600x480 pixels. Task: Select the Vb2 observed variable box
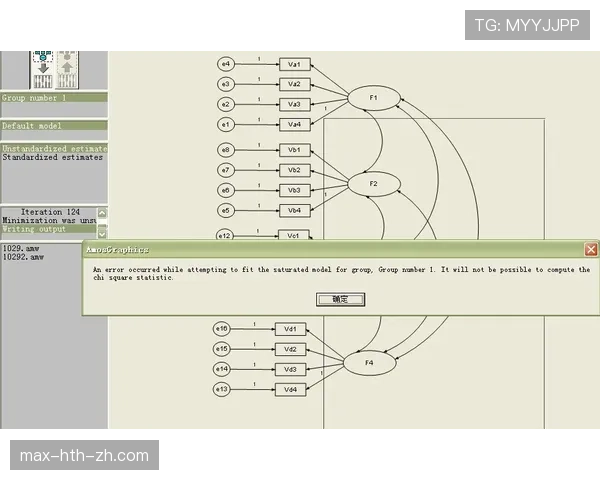(295, 170)
